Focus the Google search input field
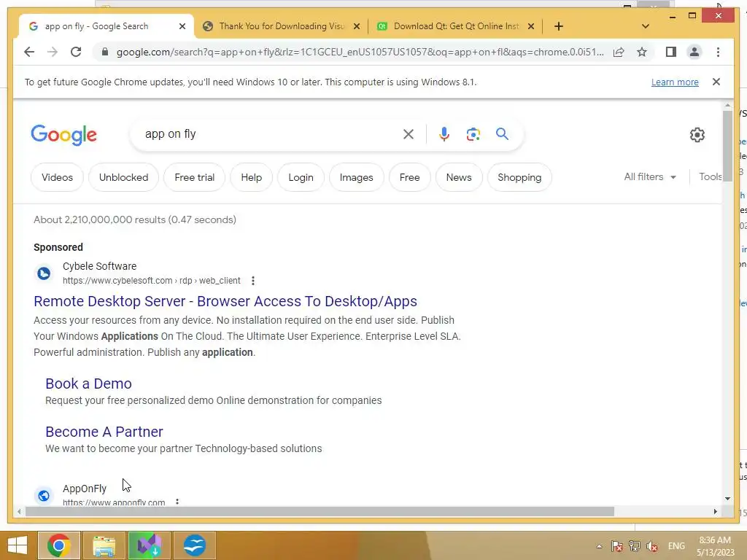747x560 pixels. (x=269, y=134)
